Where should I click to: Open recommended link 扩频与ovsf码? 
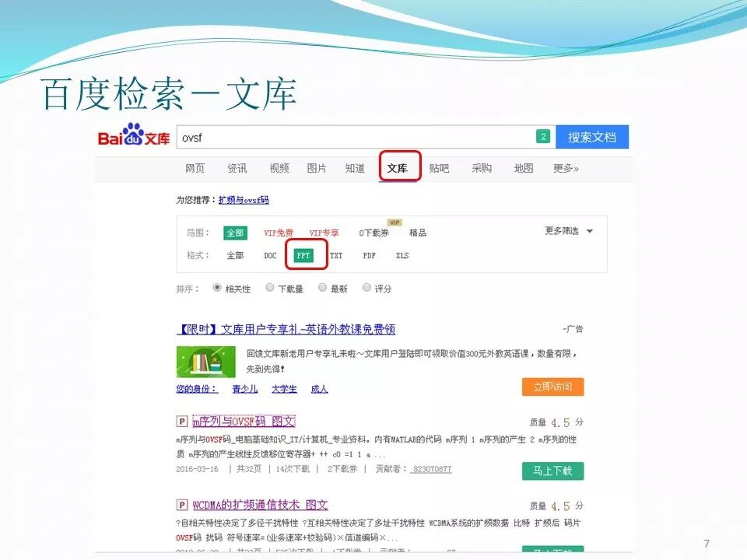pos(244,200)
